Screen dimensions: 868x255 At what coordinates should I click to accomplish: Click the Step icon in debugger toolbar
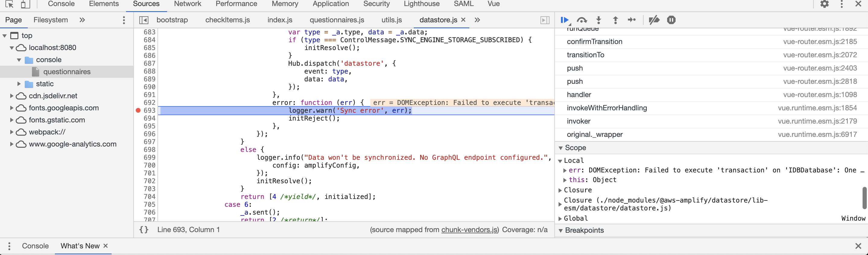point(632,20)
